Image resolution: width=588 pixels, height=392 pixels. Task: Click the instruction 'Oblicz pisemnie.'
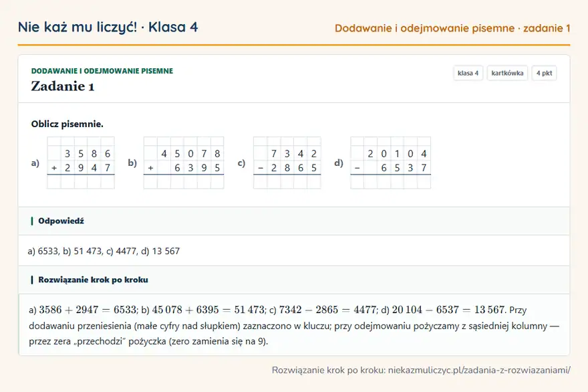pos(67,124)
